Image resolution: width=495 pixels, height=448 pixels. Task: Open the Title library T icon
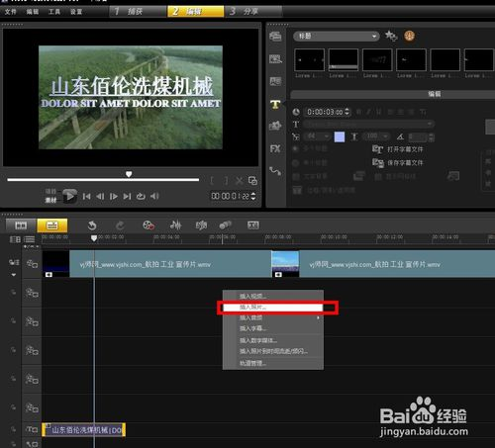click(275, 105)
